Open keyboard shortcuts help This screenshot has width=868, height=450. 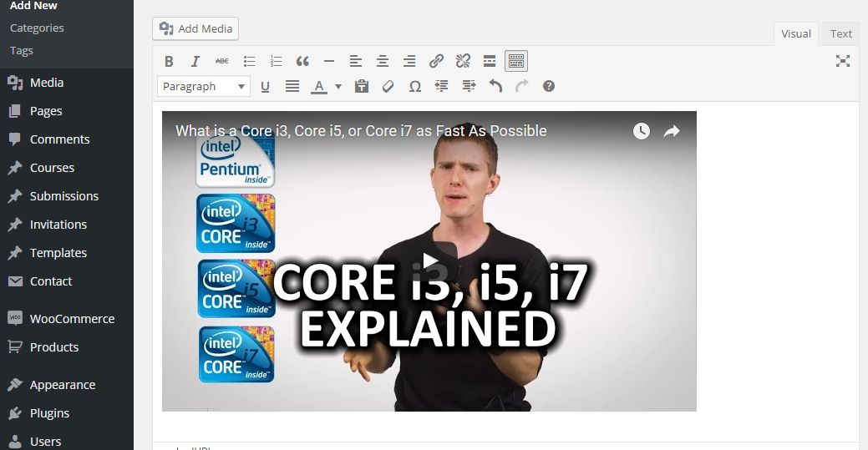pos(549,86)
